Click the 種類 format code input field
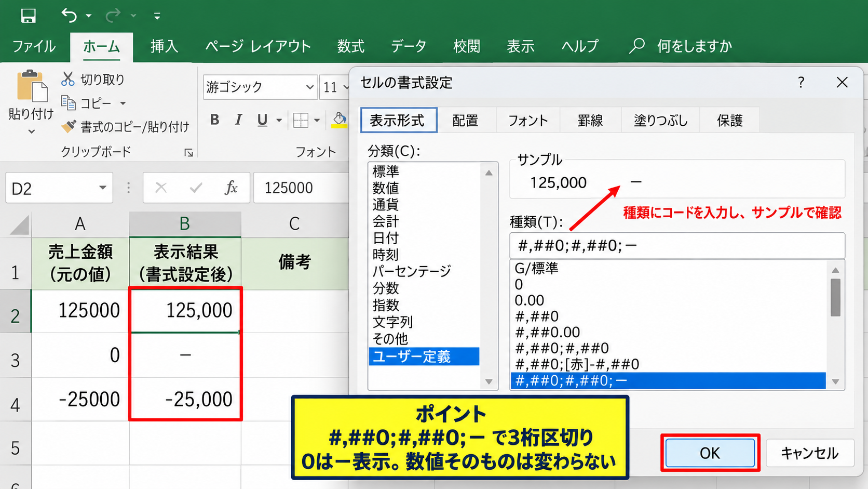The height and width of the screenshot is (489, 868). pyautogui.click(x=677, y=245)
